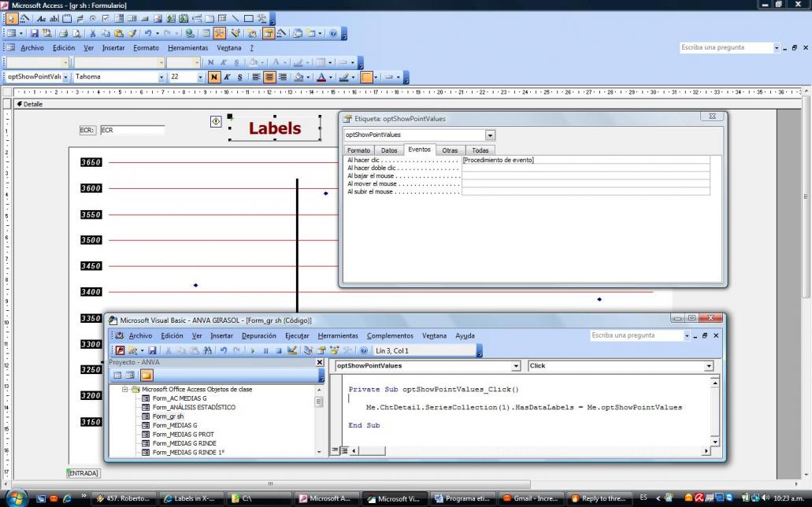Select the Option Button toolbox tool
This screenshot has width=812, height=507.
[x=93, y=19]
